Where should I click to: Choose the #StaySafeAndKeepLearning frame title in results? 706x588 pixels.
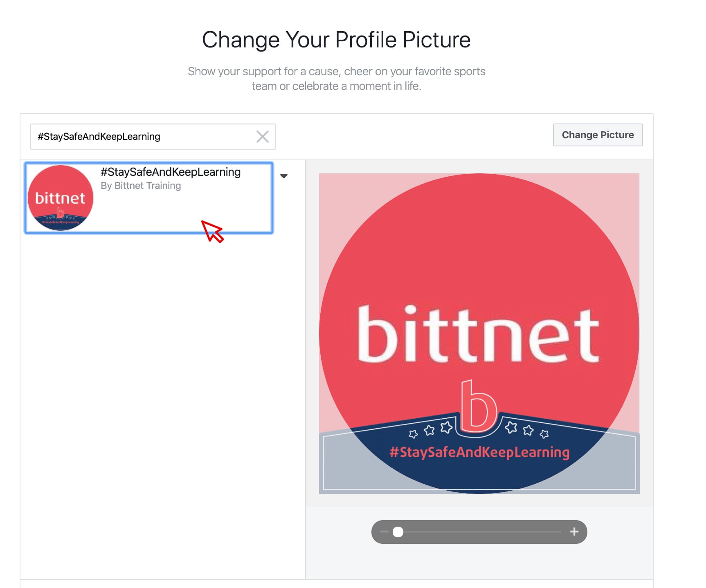pyautogui.click(x=171, y=172)
